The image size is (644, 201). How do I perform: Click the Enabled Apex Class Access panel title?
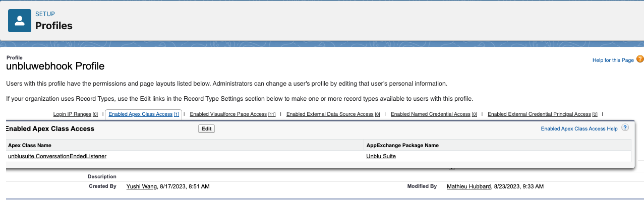tap(50, 129)
